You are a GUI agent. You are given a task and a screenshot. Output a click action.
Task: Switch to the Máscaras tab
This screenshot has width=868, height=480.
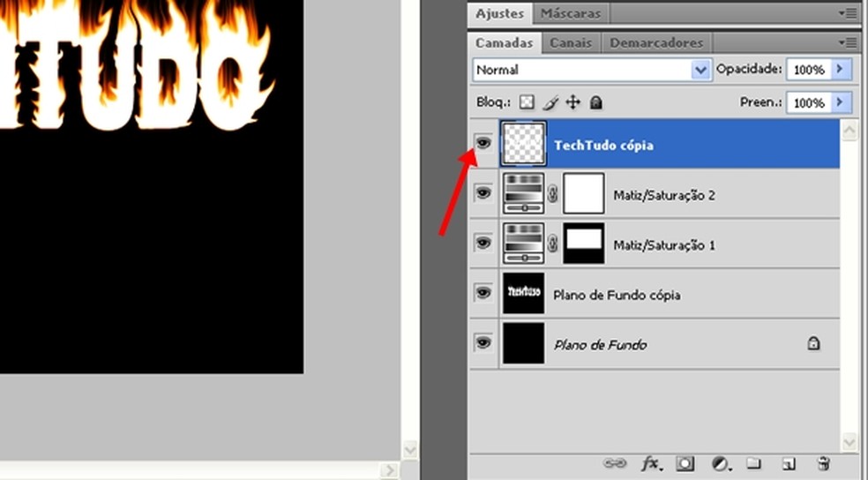click(x=571, y=13)
